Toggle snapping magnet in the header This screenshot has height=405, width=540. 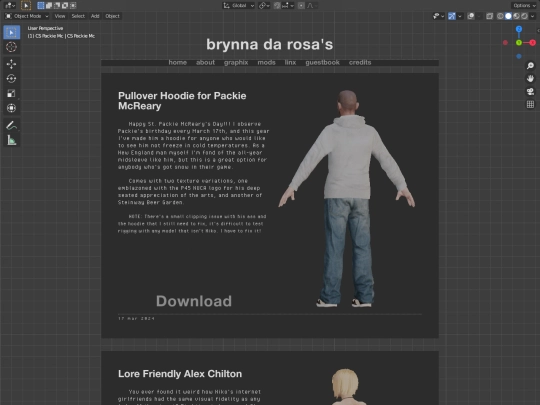point(277,6)
